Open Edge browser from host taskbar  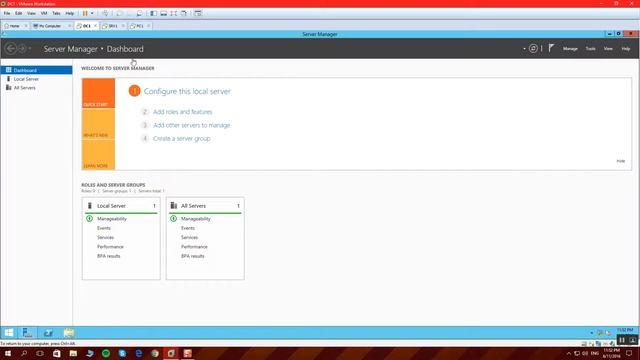[138, 353]
